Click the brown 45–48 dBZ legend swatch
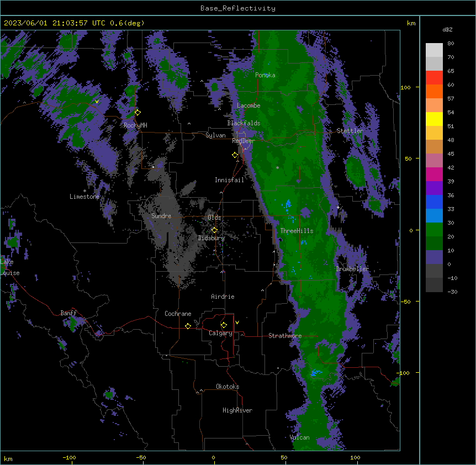Screen dimensions: 476x465 pyautogui.click(x=434, y=146)
